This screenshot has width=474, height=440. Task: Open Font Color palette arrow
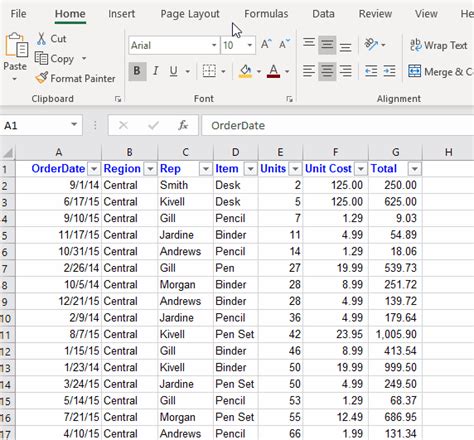click(x=287, y=71)
